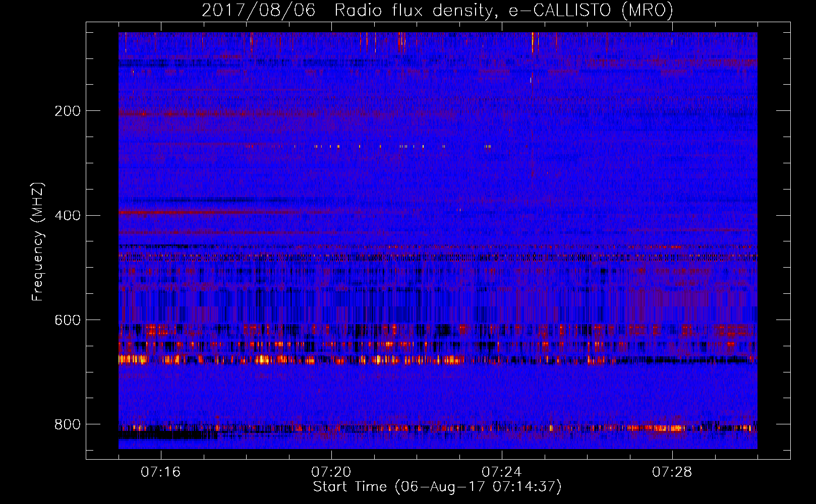Click the 'Frequency (MHZ)' axis label
The height and width of the screenshot is (504, 816).
(38, 242)
